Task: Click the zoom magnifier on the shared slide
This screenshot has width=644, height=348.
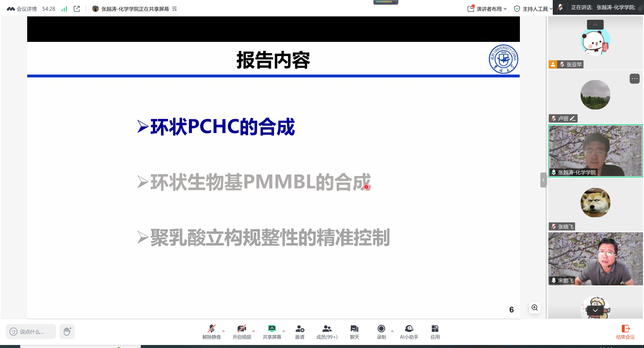Action: 535,307
